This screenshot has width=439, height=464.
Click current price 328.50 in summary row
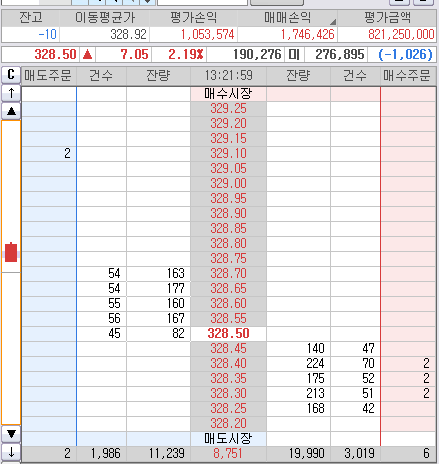click(x=55, y=54)
